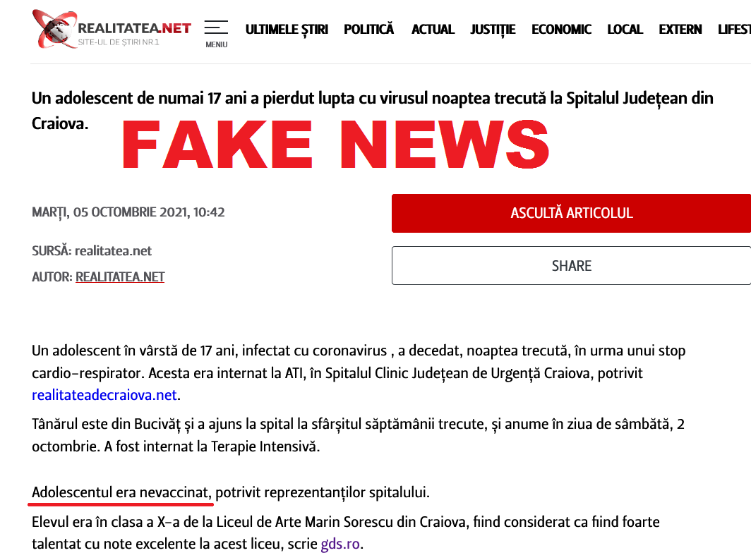Open the JUSTIȚIE menu item
The image size is (751, 560).
tap(493, 30)
